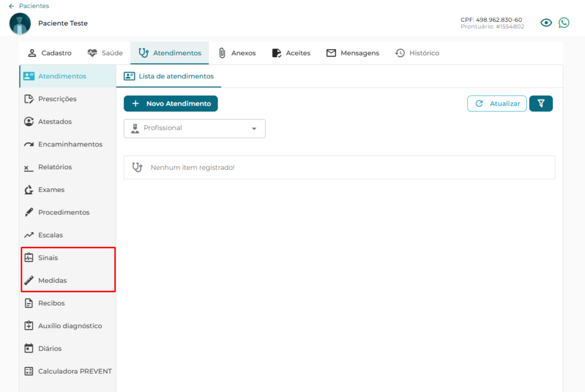Click the Atualizar refresh button

tap(497, 103)
